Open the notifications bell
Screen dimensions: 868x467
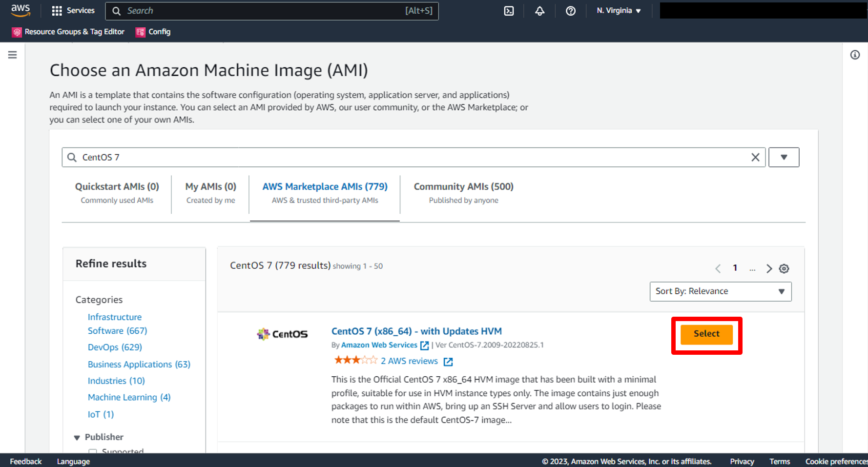[x=539, y=11]
